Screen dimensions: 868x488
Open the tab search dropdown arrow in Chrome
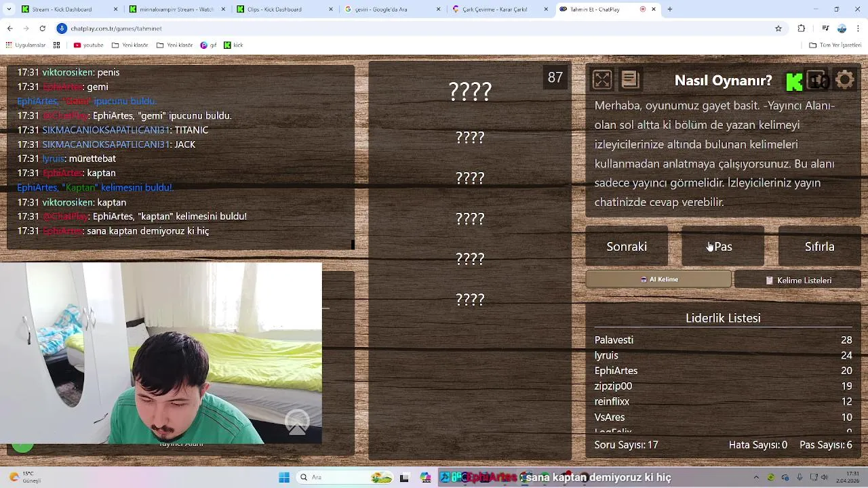[x=9, y=9]
